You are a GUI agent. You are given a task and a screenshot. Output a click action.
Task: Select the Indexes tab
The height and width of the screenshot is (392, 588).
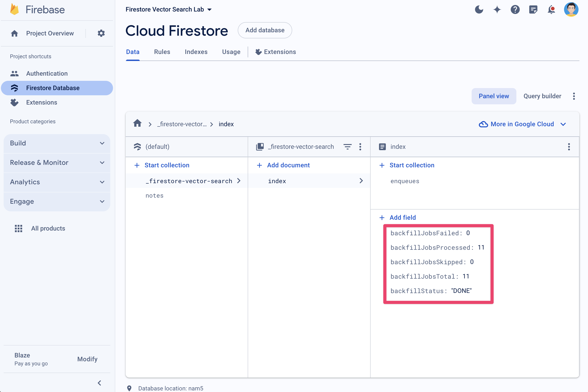tap(196, 52)
